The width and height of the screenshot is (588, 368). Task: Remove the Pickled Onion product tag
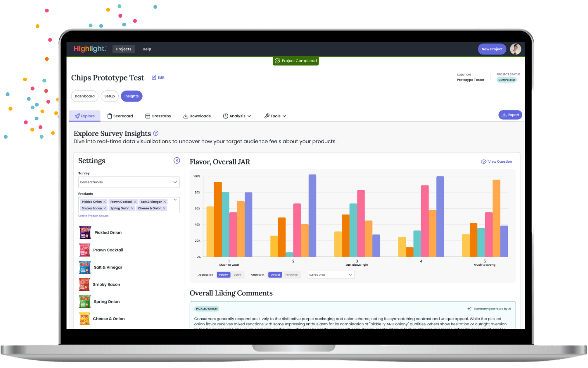click(x=105, y=202)
